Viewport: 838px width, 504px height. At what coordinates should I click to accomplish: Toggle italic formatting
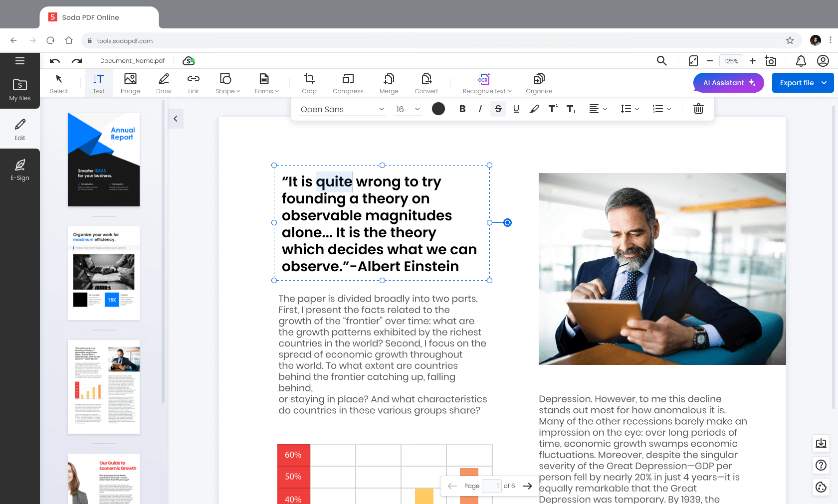480,109
